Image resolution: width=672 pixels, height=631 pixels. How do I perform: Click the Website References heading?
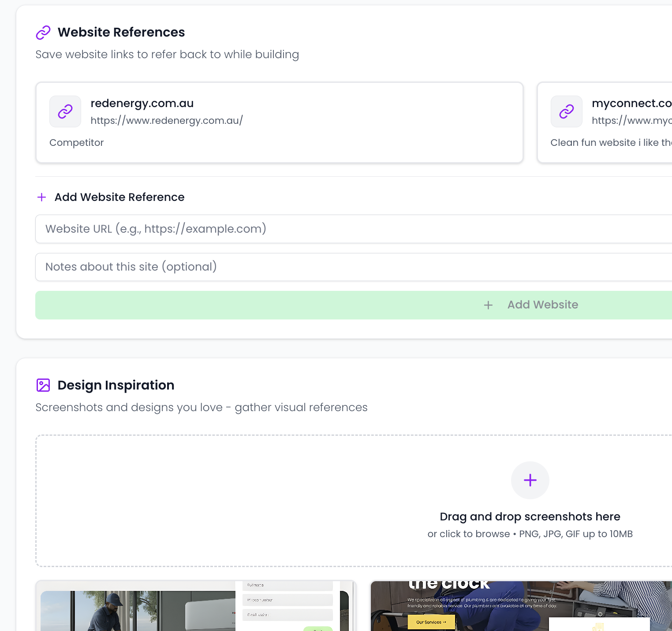click(121, 32)
